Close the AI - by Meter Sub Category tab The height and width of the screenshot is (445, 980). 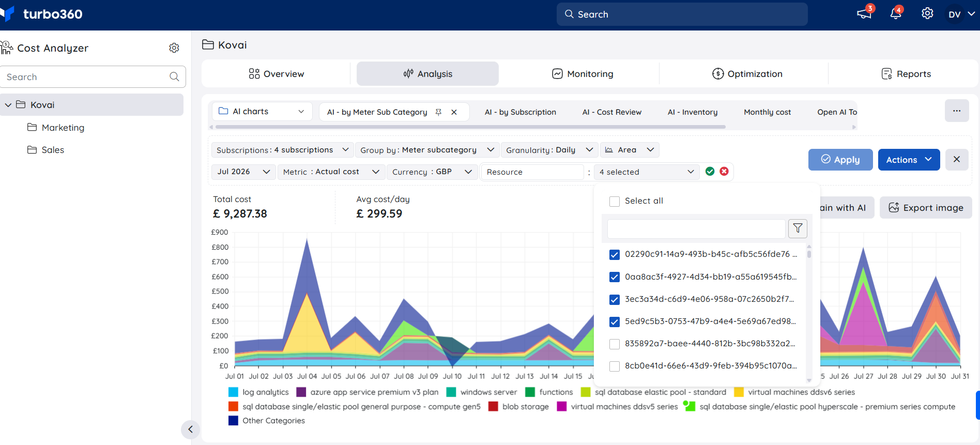click(454, 112)
